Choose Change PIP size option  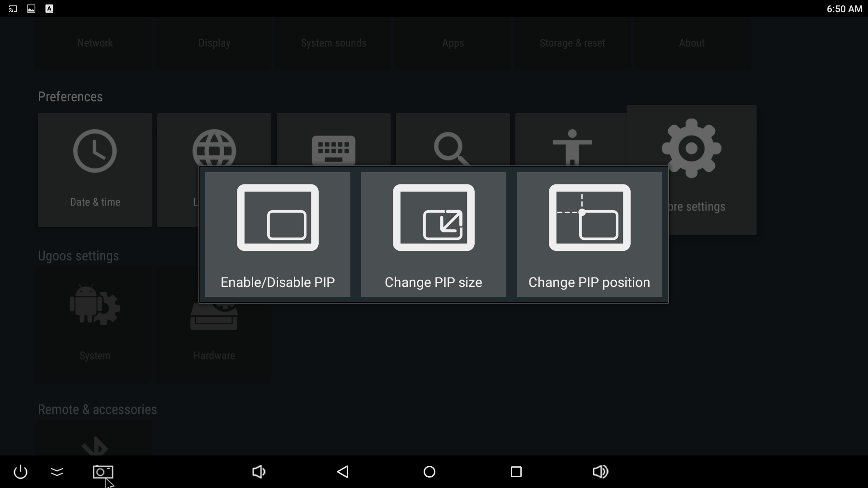tap(434, 234)
